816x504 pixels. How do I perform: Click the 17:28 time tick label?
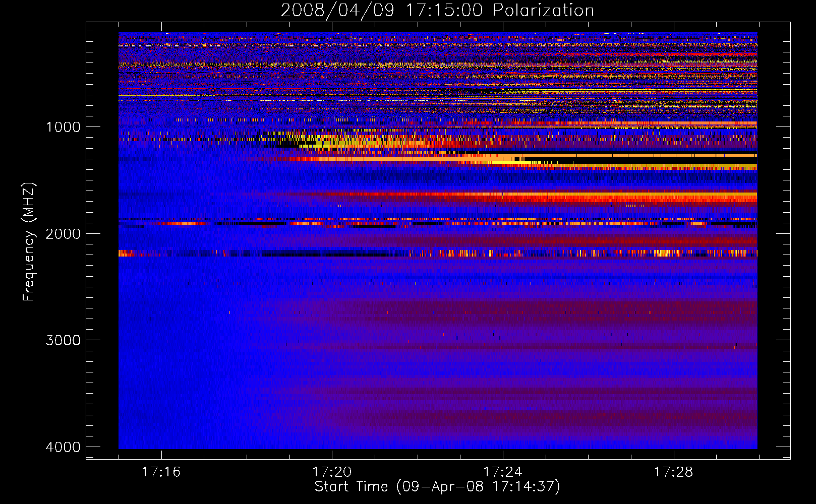click(674, 472)
